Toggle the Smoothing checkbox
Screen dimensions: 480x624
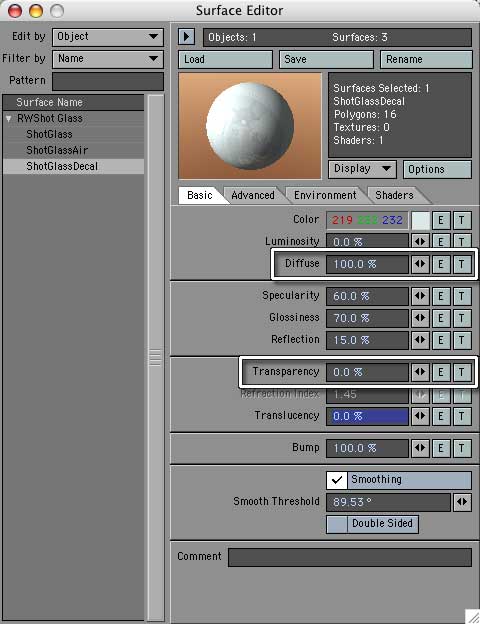[x=337, y=480]
